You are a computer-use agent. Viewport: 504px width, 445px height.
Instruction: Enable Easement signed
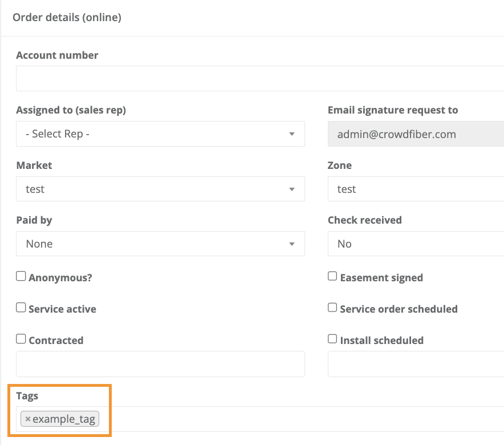click(x=332, y=276)
